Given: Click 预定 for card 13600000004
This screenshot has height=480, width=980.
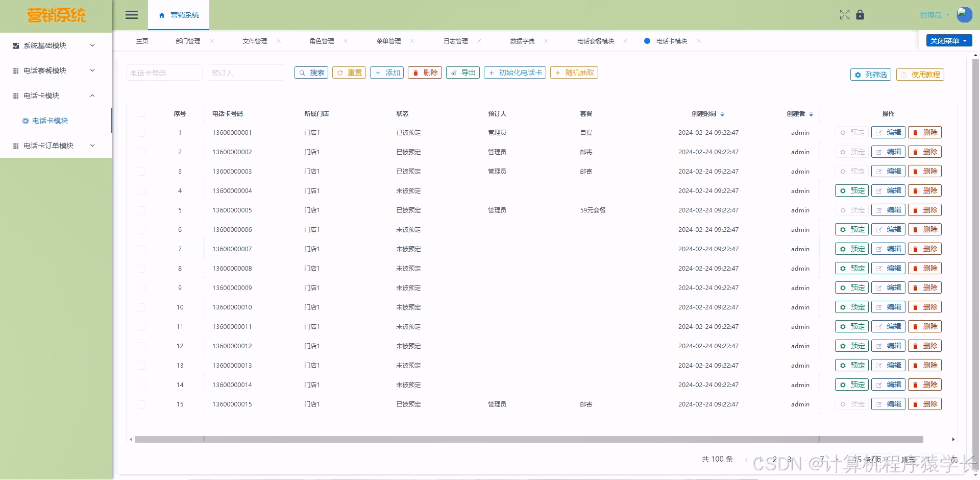Looking at the screenshot, I should [852, 190].
